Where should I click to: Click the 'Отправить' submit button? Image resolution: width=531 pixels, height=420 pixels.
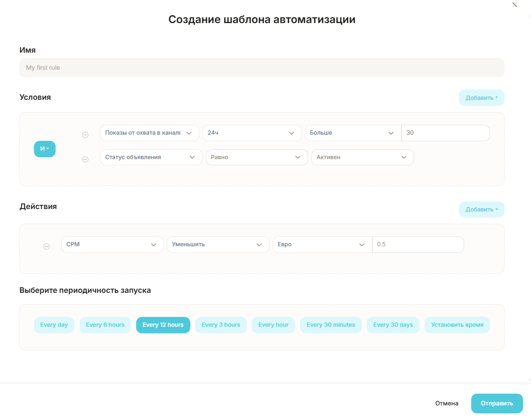click(x=497, y=404)
